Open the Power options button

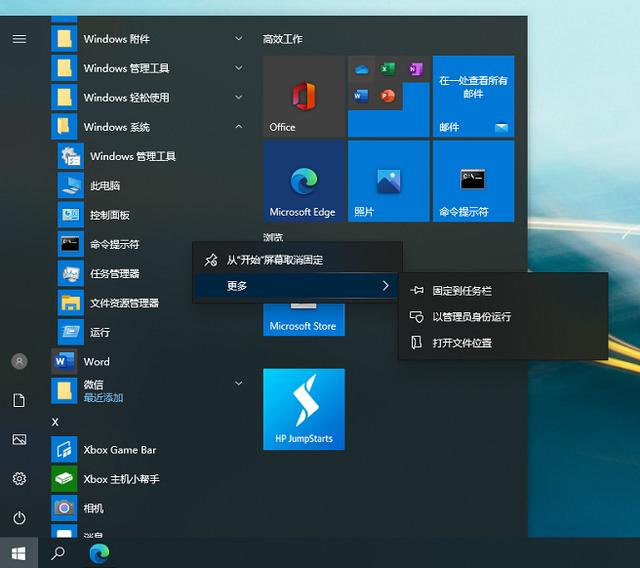click(19, 518)
